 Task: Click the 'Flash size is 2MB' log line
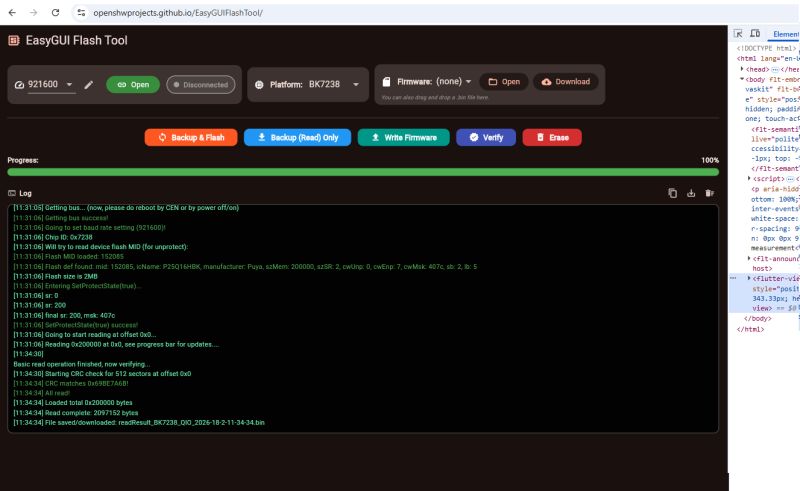[x=55, y=277]
